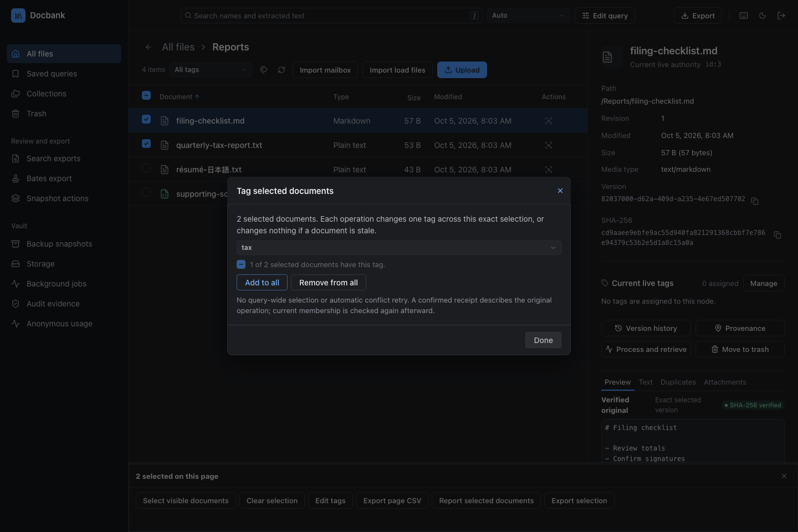Refresh the file list
798x532 pixels.
pos(282,70)
